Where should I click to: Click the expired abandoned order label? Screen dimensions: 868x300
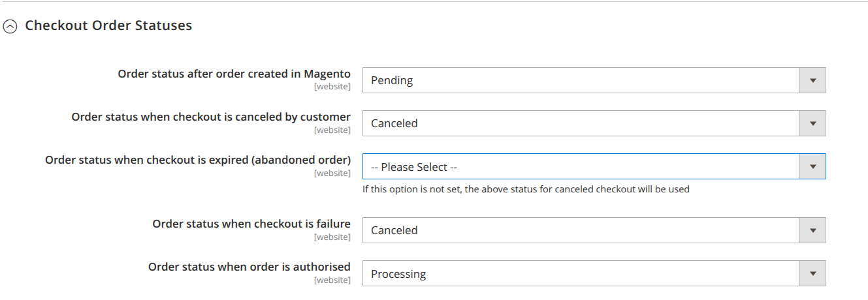click(197, 160)
